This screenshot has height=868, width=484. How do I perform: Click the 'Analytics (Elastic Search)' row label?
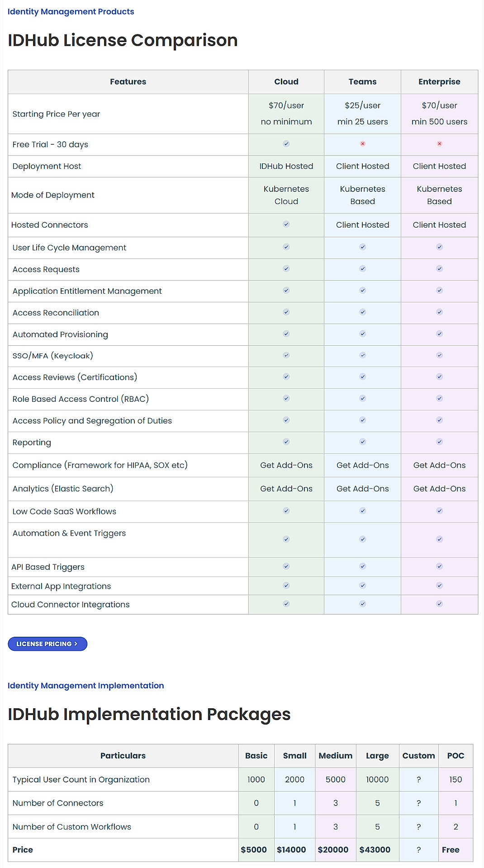63,489
